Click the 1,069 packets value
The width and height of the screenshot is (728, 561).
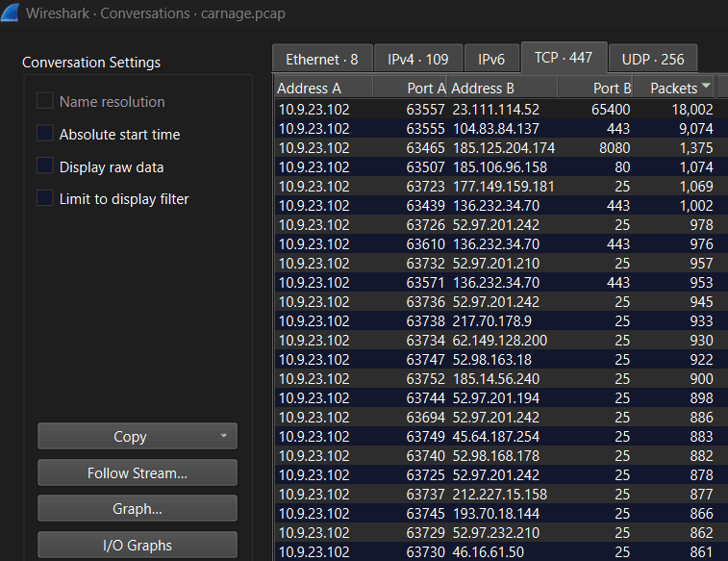point(696,187)
